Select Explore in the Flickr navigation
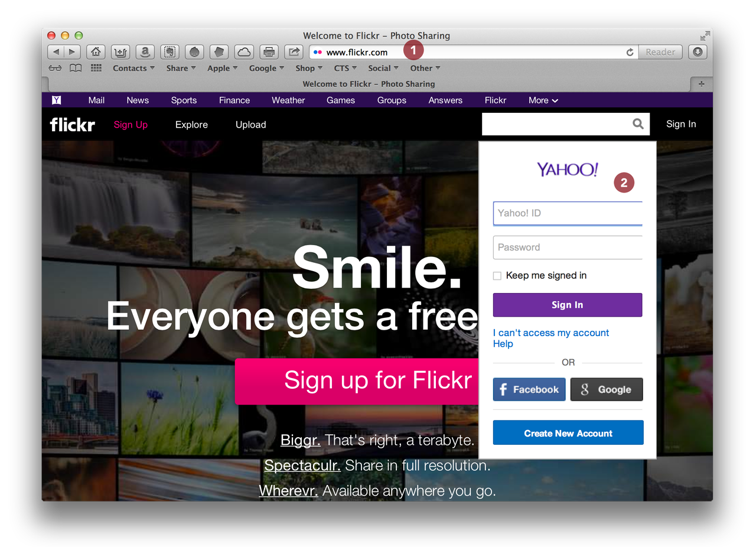 click(x=191, y=125)
